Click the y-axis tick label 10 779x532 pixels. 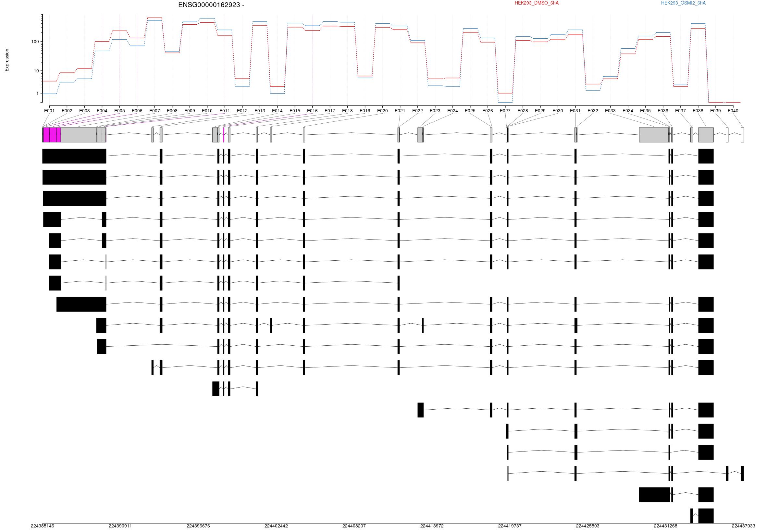pyautogui.click(x=36, y=71)
